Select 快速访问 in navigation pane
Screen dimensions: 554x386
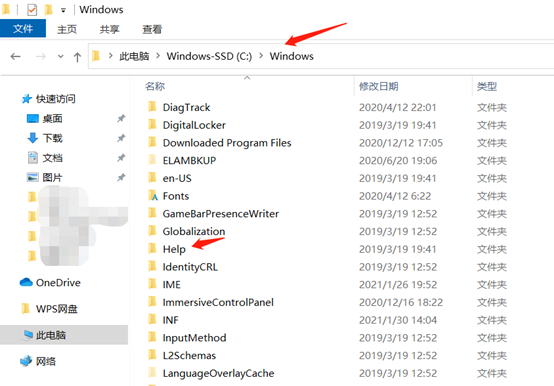55,99
